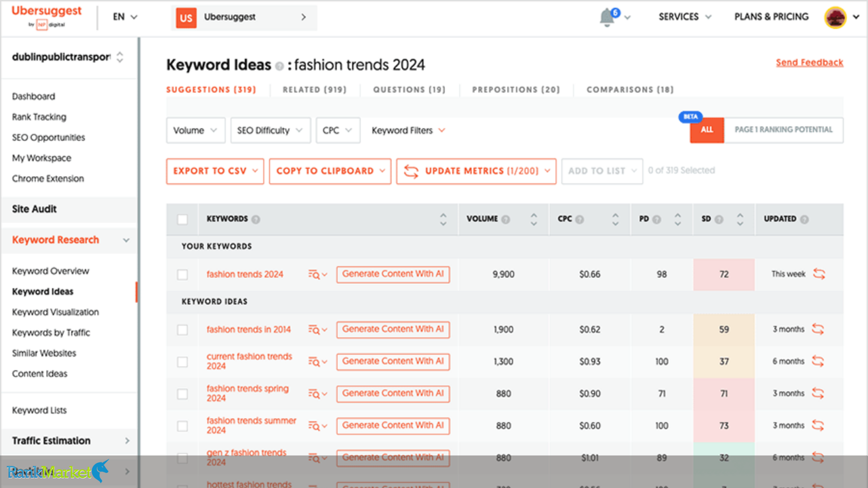Open the SEO Difficulty filter dropdown
Viewport: 868px width, 488px height.
pyautogui.click(x=270, y=130)
